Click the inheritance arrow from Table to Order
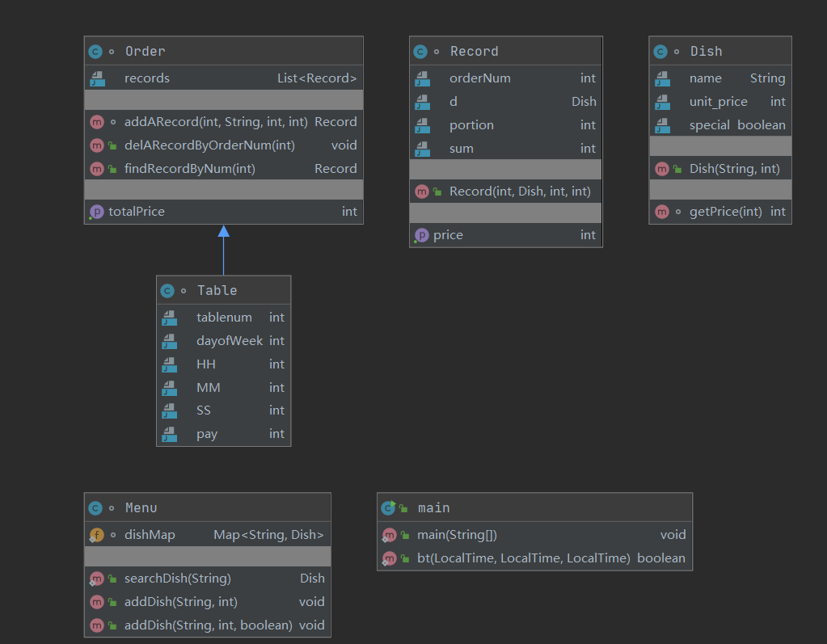Viewport: 827px width, 644px height. (224, 250)
